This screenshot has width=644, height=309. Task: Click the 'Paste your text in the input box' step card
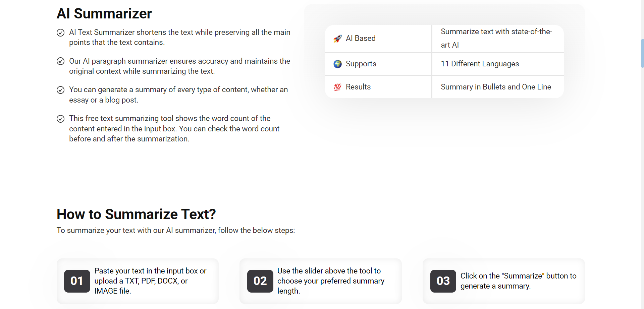click(138, 281)
